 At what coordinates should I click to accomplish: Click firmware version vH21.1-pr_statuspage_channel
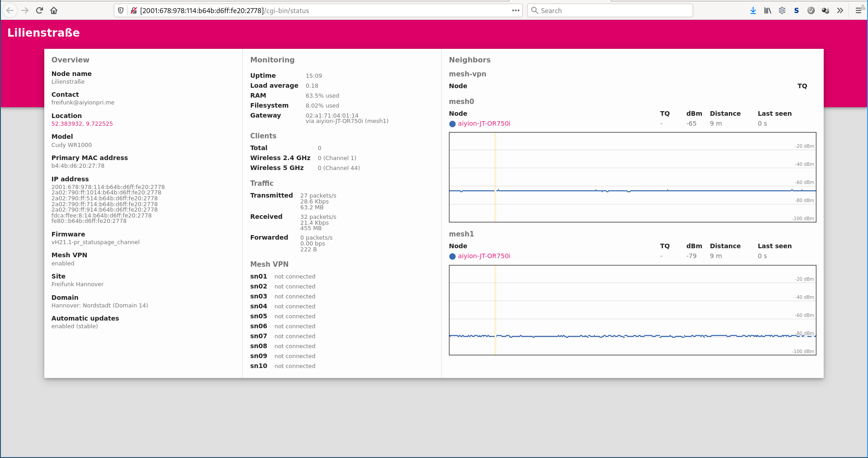pos(95,242)
